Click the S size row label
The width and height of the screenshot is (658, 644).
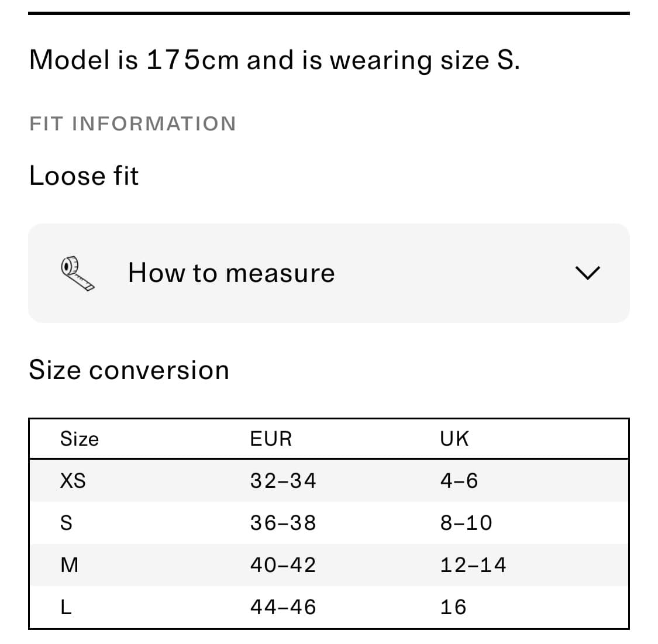pos(67,523)
